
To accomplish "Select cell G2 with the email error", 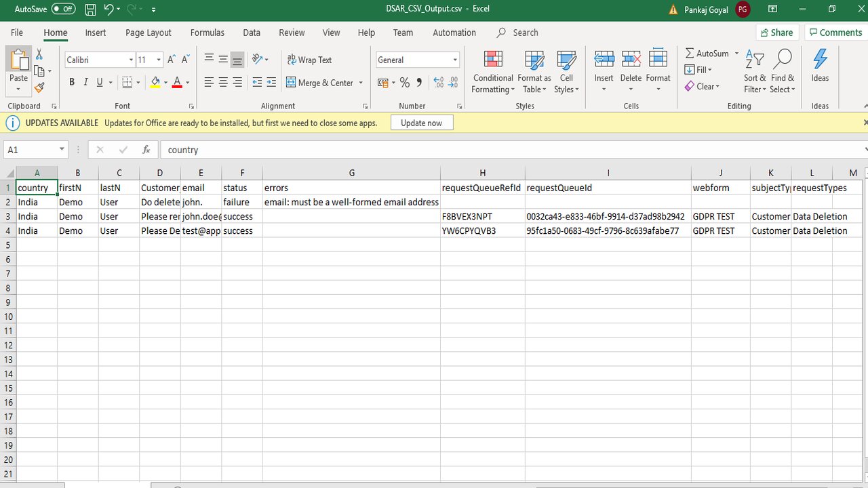I will [351, 202].
